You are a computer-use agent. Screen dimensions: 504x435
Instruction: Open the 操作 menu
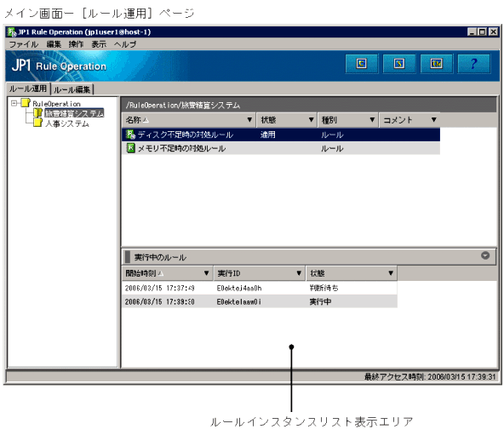click(76, 44)
